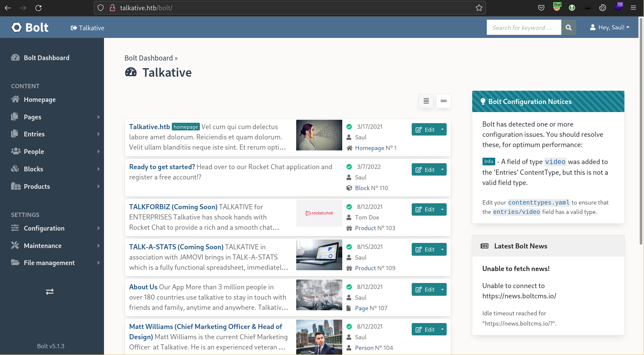This screenshot has width=644, height=355.
Task: Select Homepage in sidebar menu
Action: [40, 99]
